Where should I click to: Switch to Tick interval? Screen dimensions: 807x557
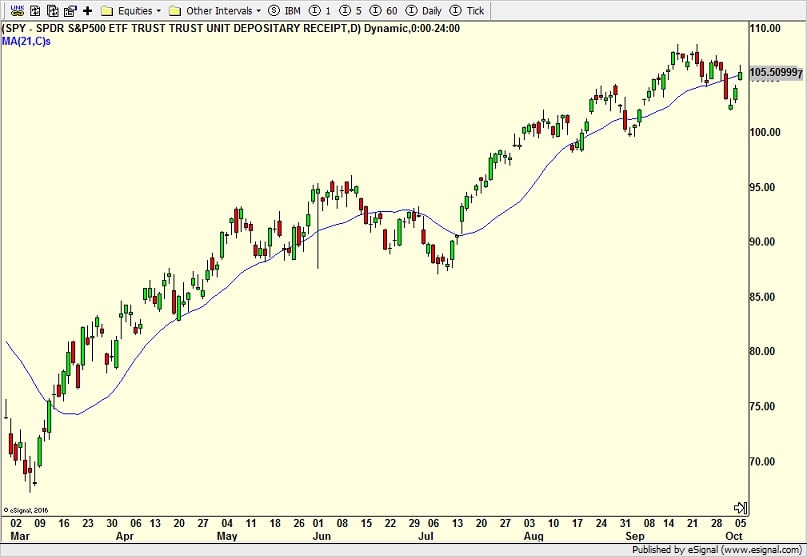[x=467, y=11]
